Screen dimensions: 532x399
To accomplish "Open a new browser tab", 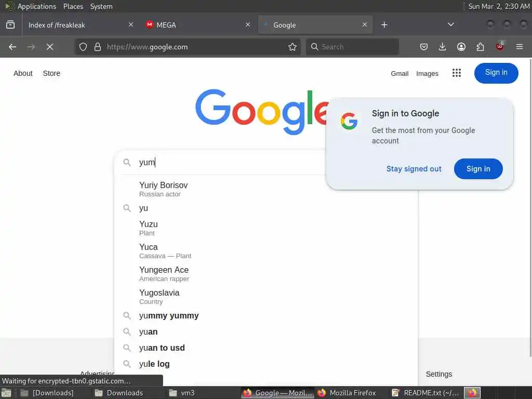I will pyautogui.click(x=384, y=25).
